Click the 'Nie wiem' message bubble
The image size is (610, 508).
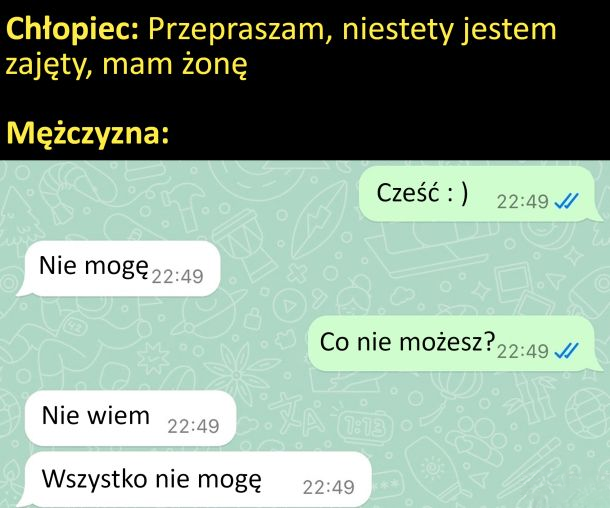[131, 418]
